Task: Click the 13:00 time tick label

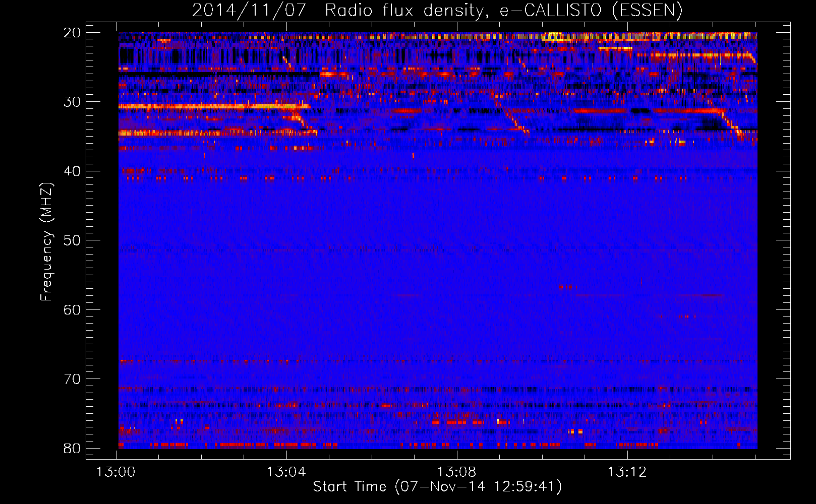Action: point(116,472)
